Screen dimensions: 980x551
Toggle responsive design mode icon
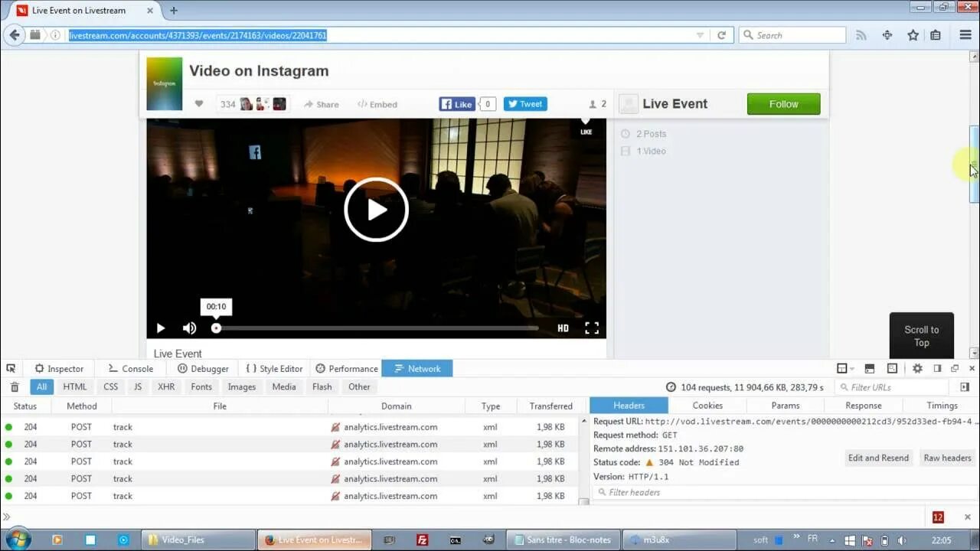(892, 369)
